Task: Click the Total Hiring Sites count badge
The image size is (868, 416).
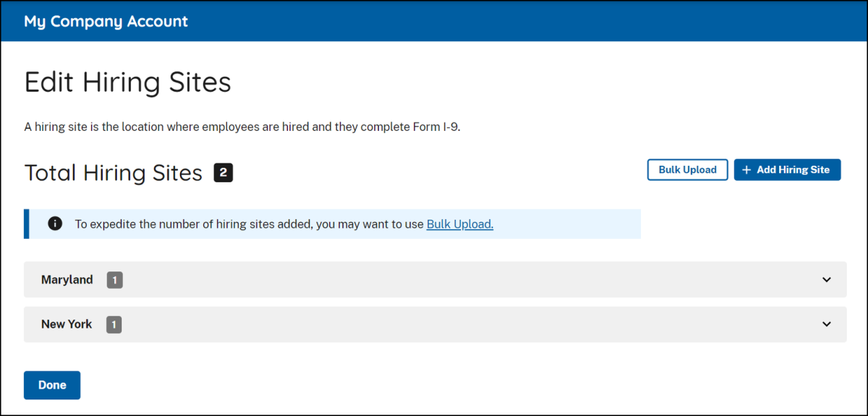Action: 224,173
